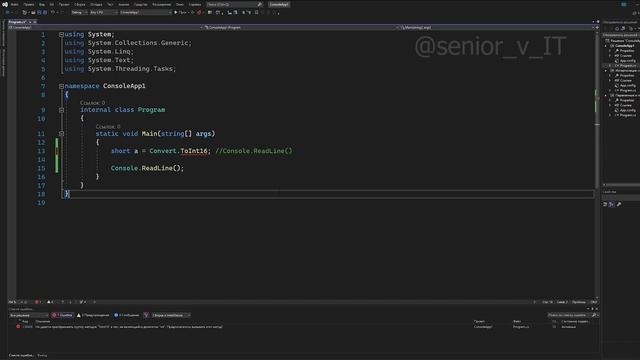Open the Git menu
Screen dimensions: 640x360
click(51, 4)
